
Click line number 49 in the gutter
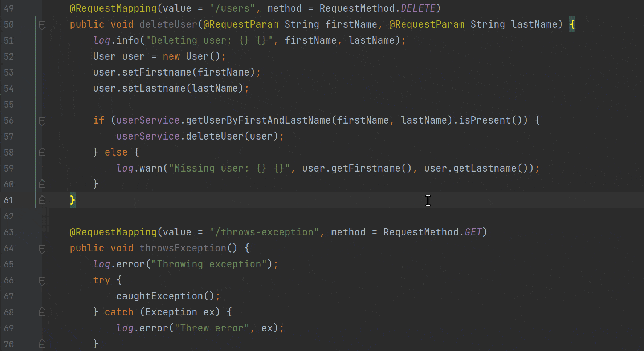click(9, 8)
